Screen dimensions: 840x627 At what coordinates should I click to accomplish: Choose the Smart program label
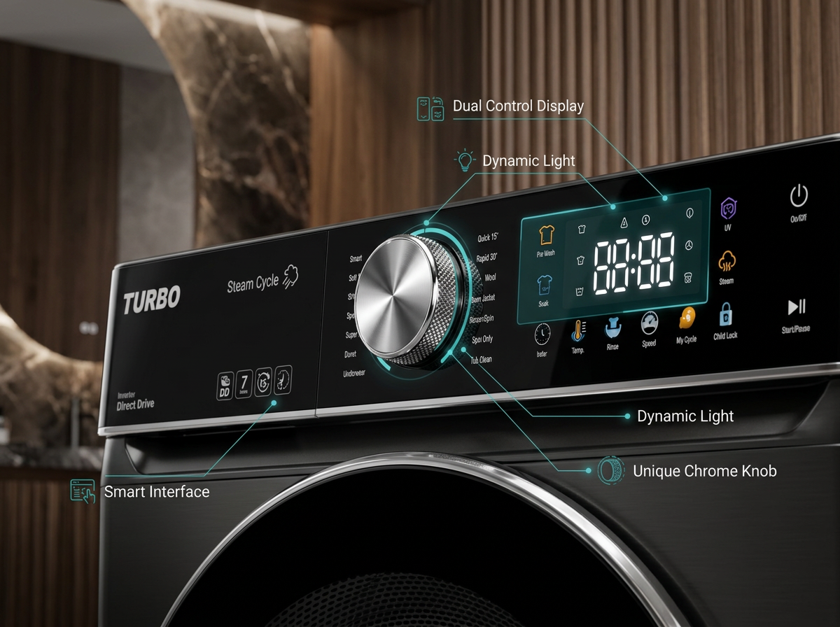(x=356, y=259)
